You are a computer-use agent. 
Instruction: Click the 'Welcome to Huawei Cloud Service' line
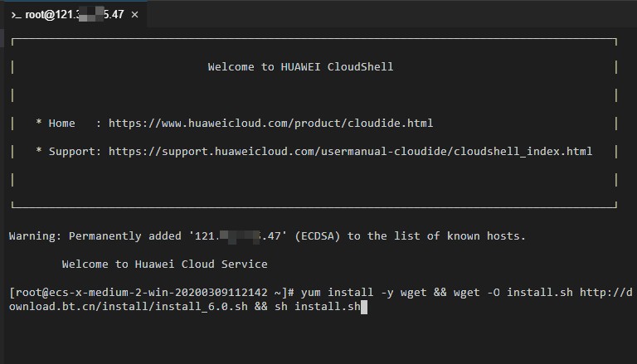[164, 265]
